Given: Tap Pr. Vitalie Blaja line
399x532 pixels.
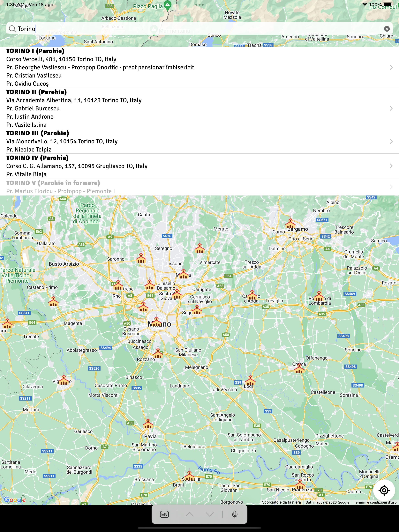Looking at the screenshot, I should click(x=26, y=174).
